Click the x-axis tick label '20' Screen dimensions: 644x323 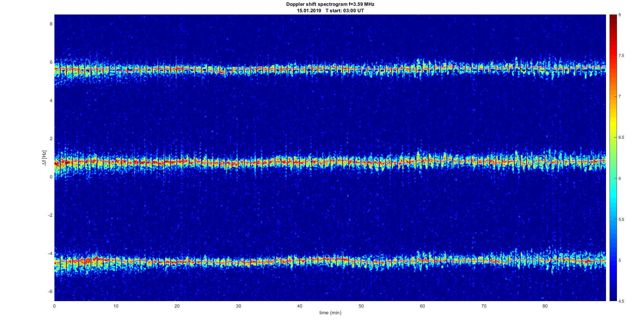(177, 306)
